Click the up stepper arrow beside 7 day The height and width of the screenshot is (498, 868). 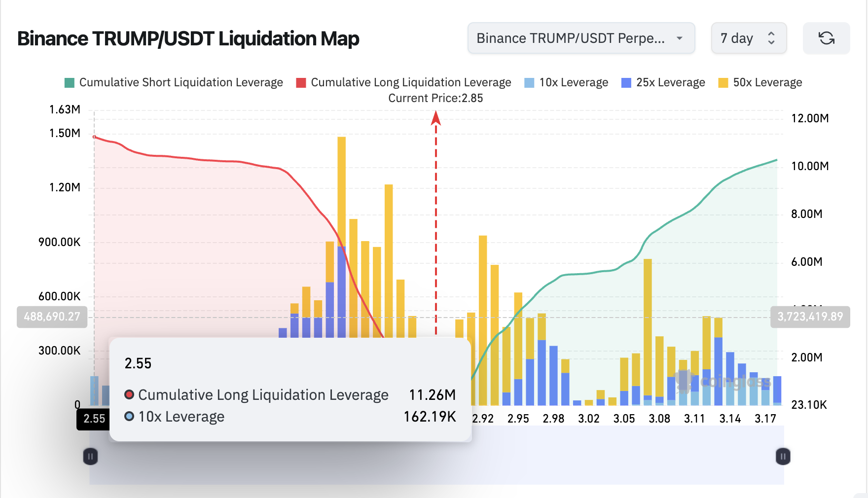pos(771,34)
